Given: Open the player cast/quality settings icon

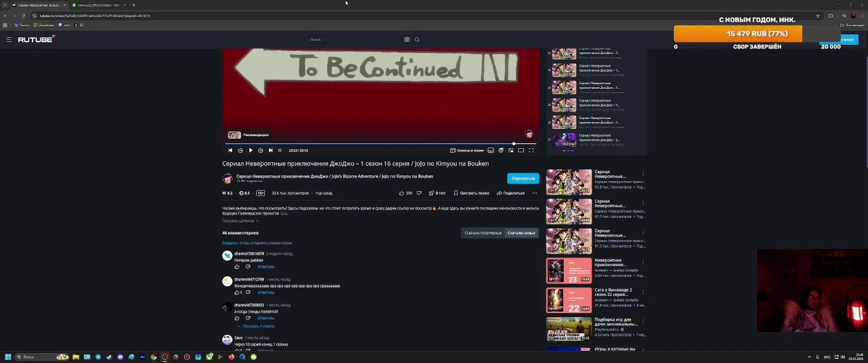Looking at the screenshot, I should click(501, 150).
